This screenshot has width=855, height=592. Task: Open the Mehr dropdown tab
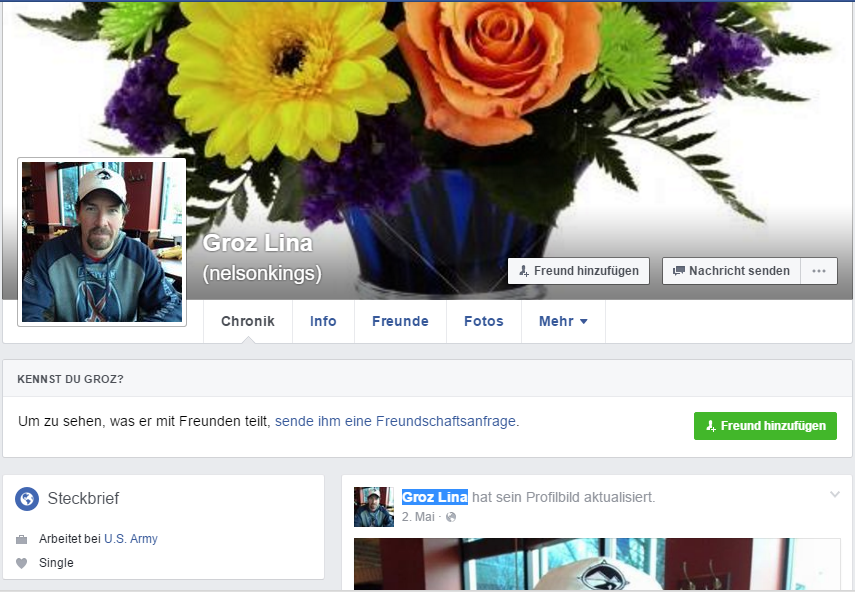(x=563, y=321)
